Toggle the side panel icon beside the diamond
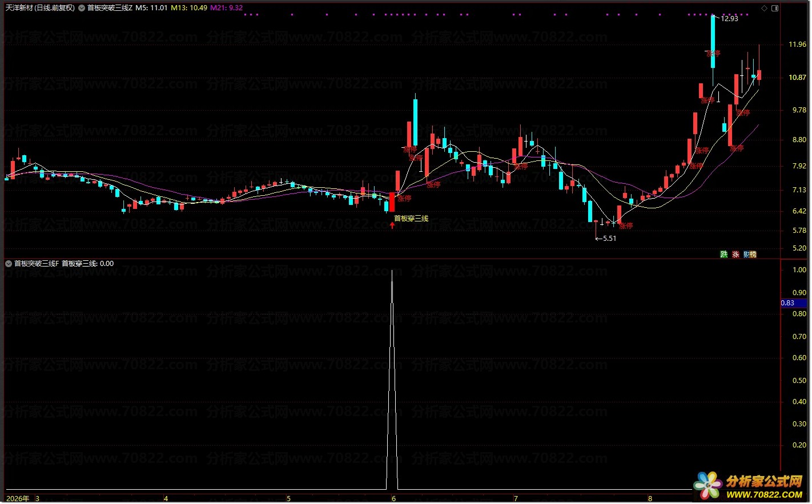This screenshot has width=812, height=504. coord(774,9)
